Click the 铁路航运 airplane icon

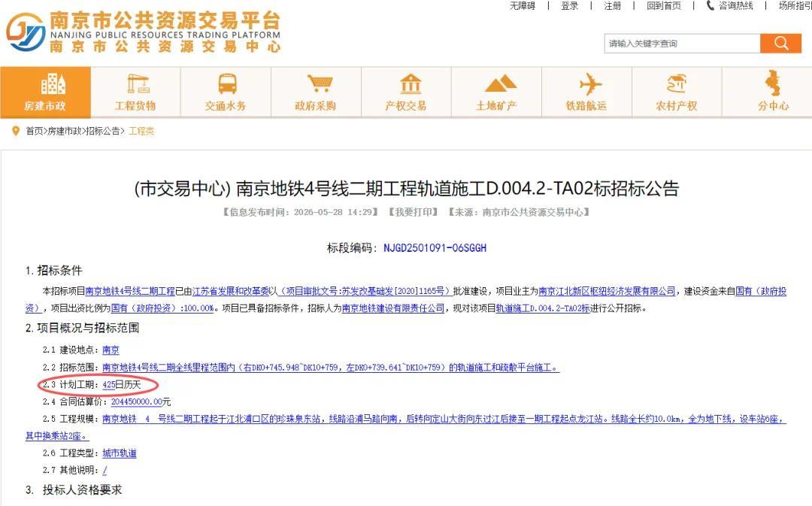click(590, 83)
